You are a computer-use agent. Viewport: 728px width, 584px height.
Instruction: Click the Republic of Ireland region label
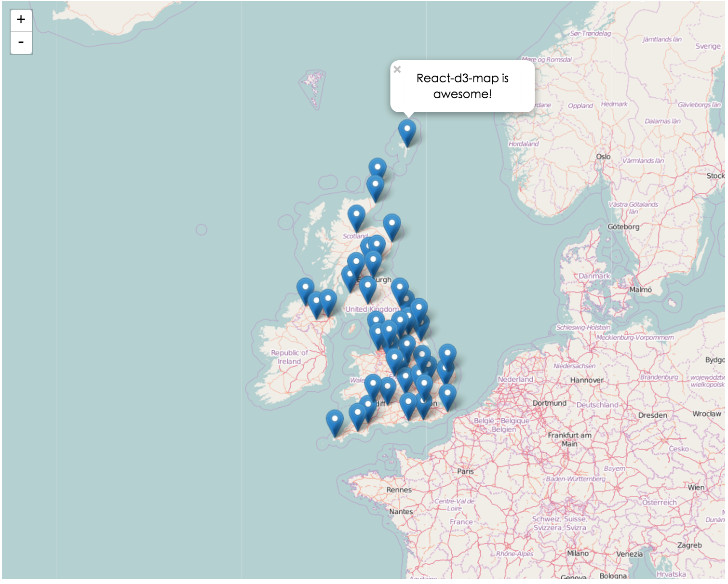click(288, 357)
